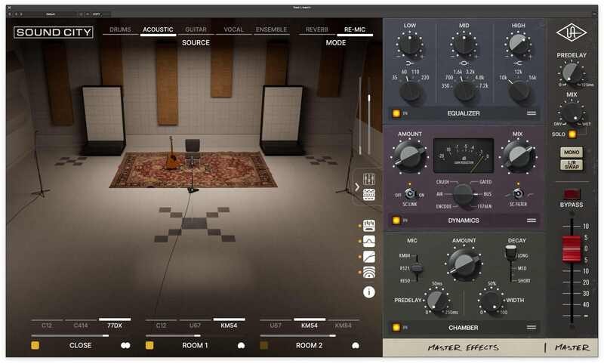Expand the side panel with chevron arrow
The width and height of the screenshot is (604, 364).
tap(357, 186)
